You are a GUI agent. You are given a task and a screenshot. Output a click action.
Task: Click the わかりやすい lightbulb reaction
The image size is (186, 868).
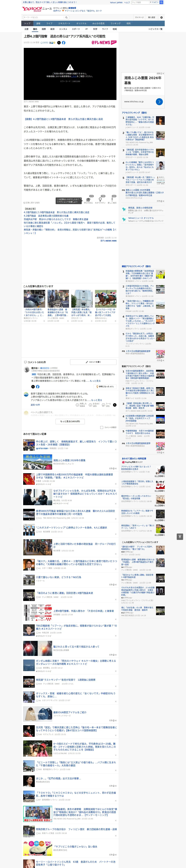coord(100,199)
